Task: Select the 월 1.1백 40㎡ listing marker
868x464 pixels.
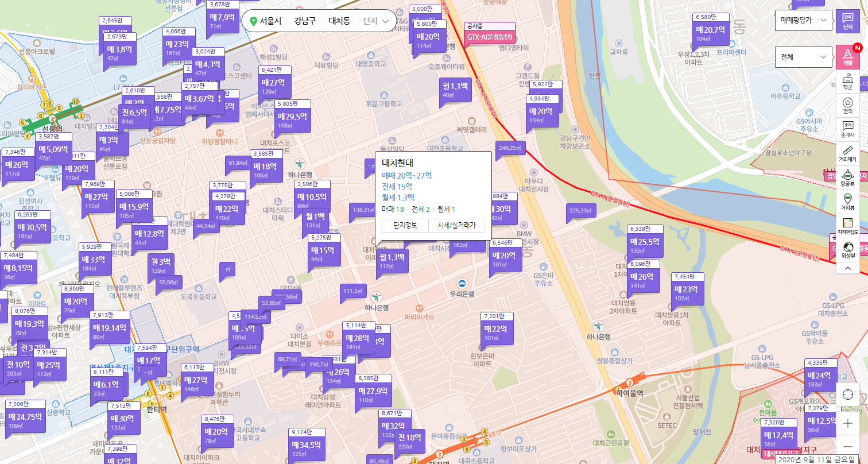Action: (x=455, y=89)
